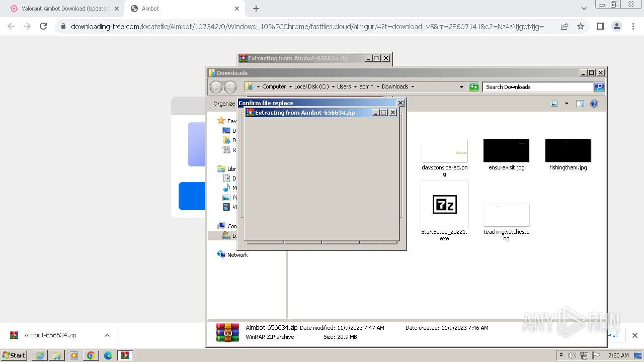Image resolution: width=644 pixels, height=362 pixels.
Task: Open Chrome from the taskbar
Action: click(91, 355)
